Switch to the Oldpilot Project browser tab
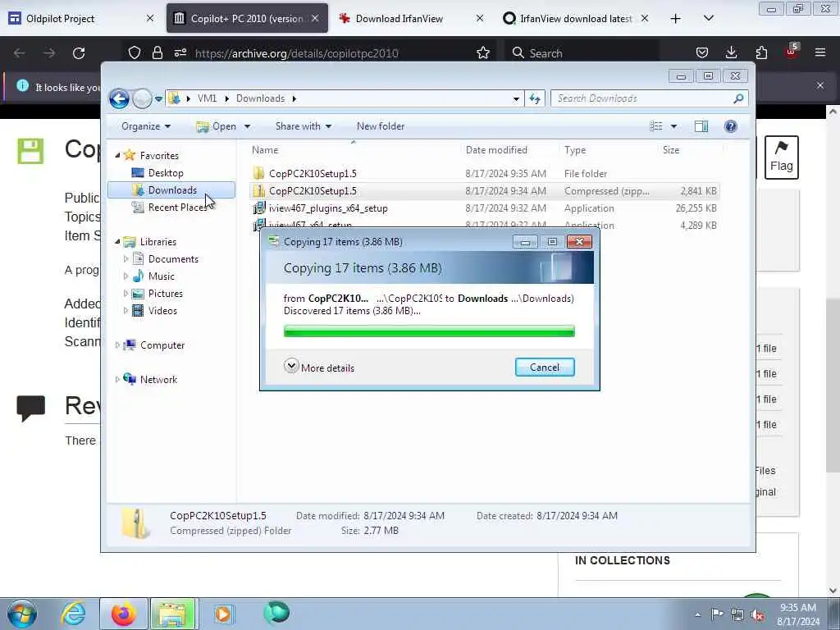840x630 pixels. 80,19
